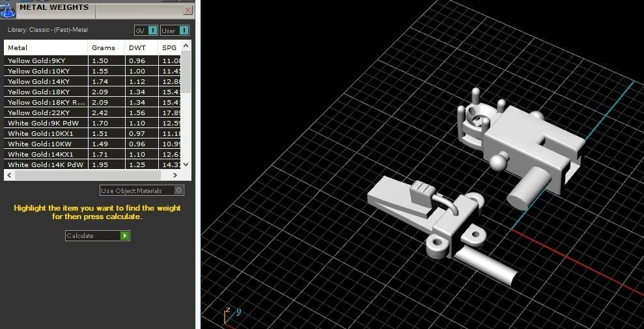Sort by the Metal column header
This screenshot has width=644, height=329.
(46, 47)
